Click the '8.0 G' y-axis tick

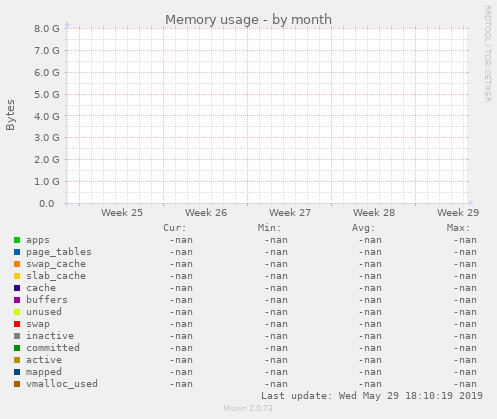click(x=47, y=29)
